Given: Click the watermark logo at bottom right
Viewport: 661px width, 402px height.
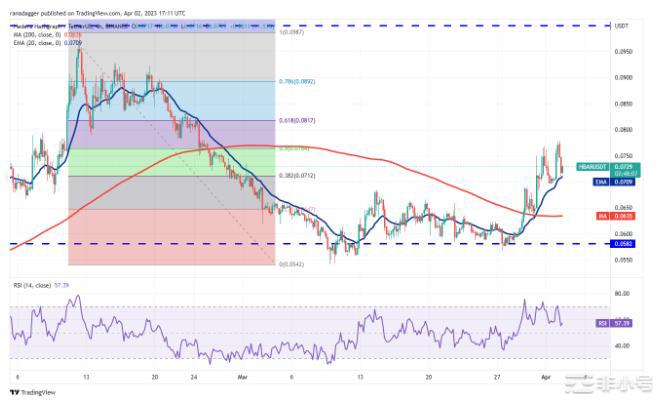Looking at the screenshot, I should (x=618, y=382).
